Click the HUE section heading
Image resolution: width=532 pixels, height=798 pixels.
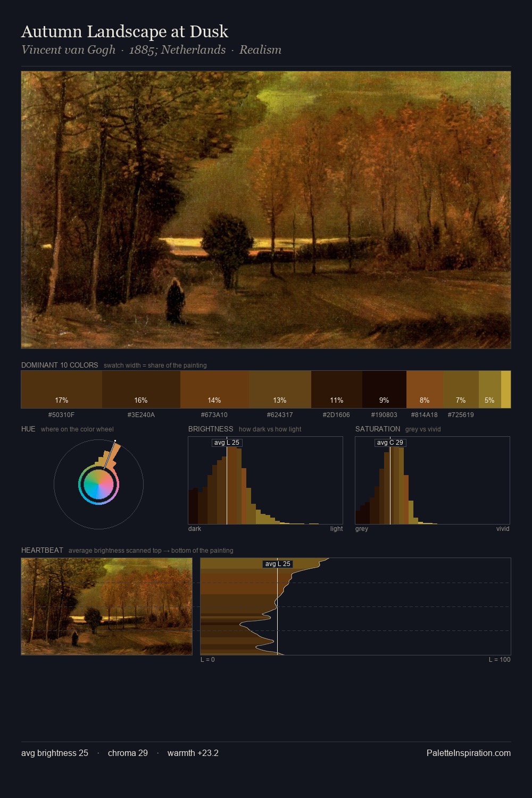click(x=28, y=429)
